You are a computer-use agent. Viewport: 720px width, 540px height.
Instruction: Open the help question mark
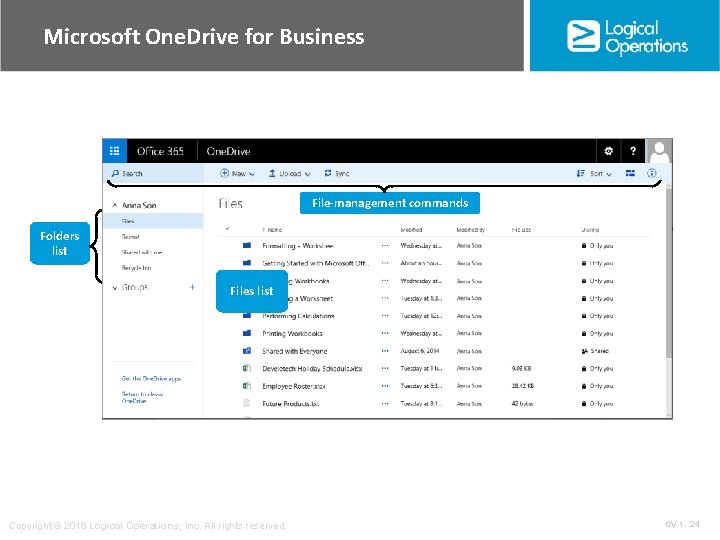point(633,151)
